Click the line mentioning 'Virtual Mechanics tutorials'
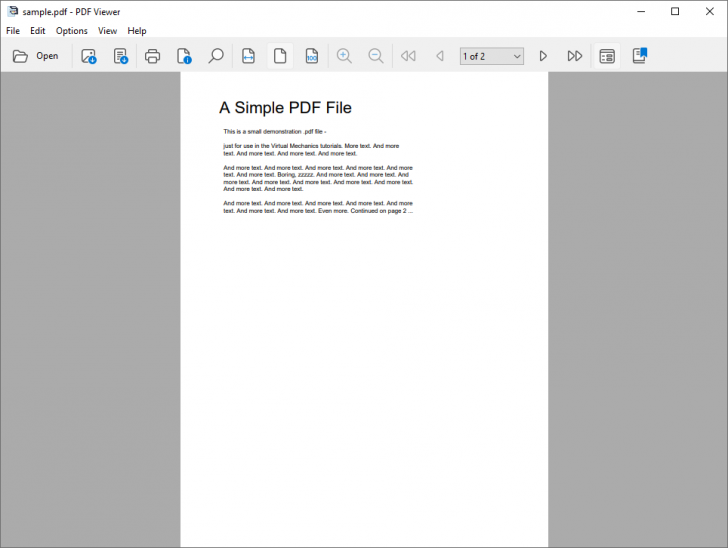Image resolution: width=728 pixels, height=548 pixels. pos(311,146)
